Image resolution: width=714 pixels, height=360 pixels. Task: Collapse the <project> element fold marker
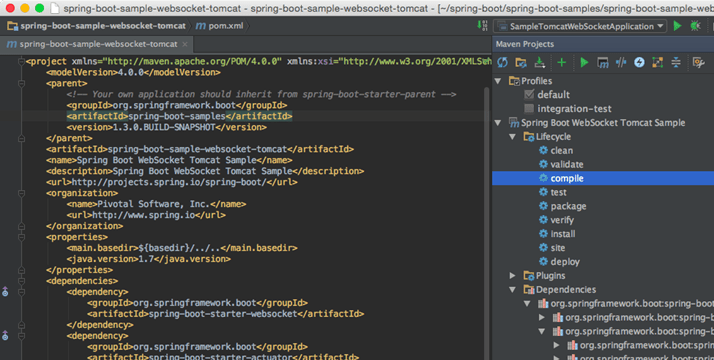pos(21,61)
